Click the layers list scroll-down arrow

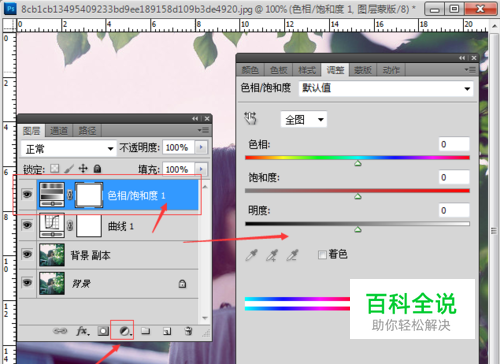tap(205, 318)
